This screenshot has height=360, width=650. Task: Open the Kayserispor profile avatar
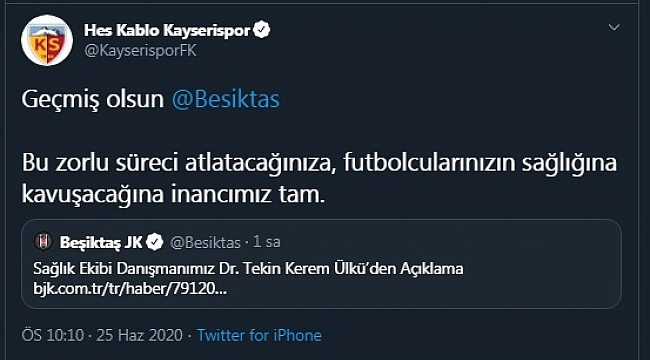(47, 40)
